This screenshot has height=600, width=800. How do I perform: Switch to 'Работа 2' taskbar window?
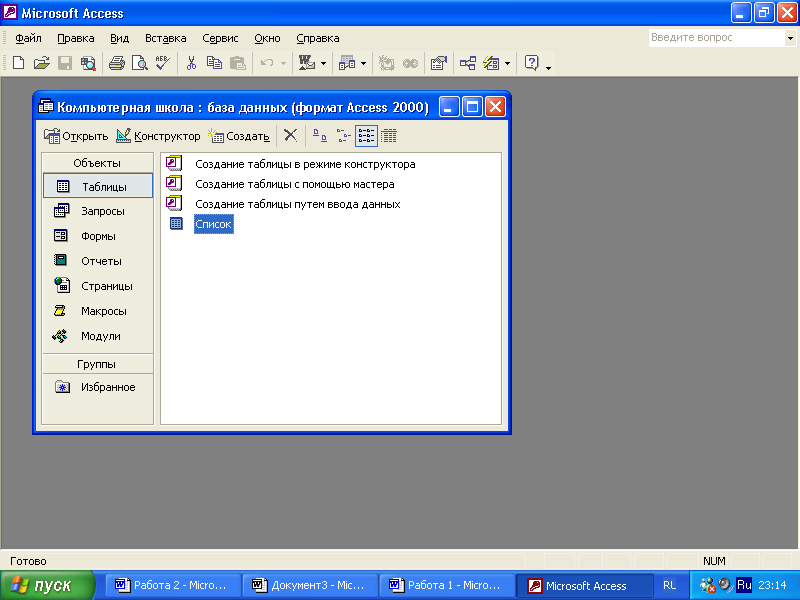(172, 585)
